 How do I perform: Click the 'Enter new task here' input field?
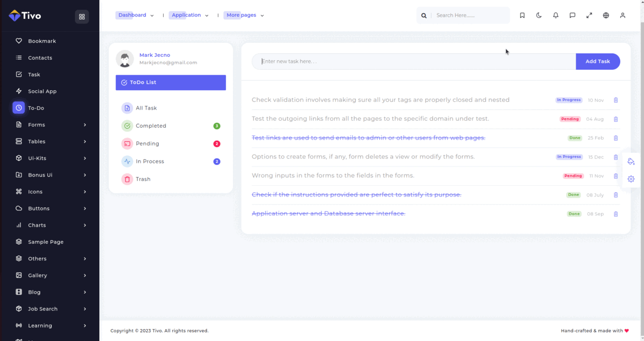click(413, 62)
